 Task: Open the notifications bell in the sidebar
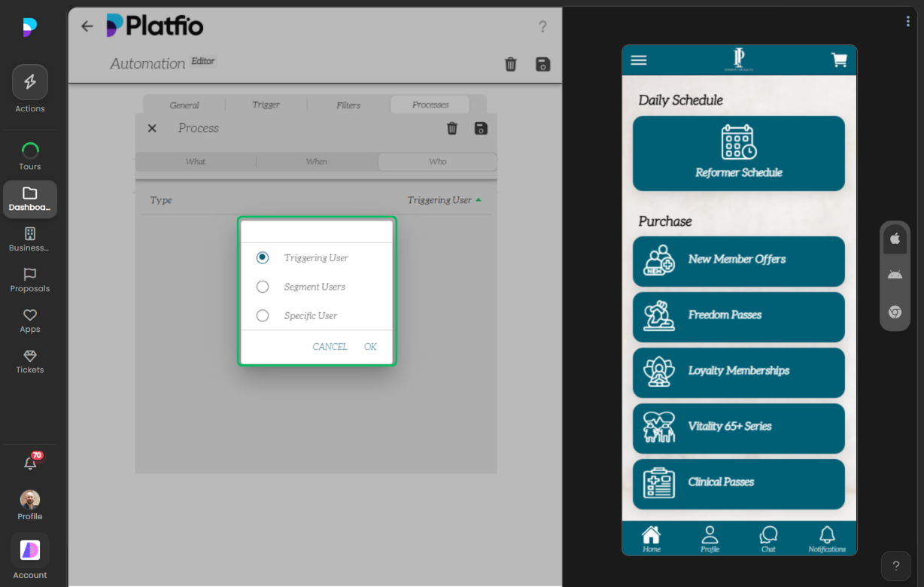30,464
